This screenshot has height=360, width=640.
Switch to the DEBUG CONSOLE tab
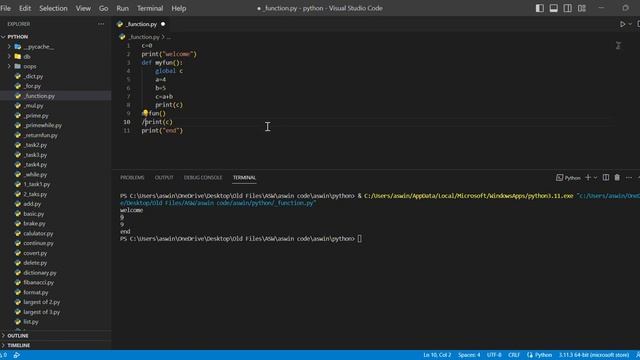[203, 178]
